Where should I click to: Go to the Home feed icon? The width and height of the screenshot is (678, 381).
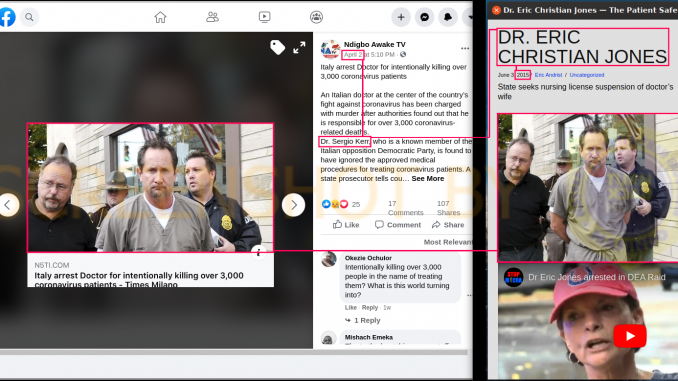tap(160, 17)
